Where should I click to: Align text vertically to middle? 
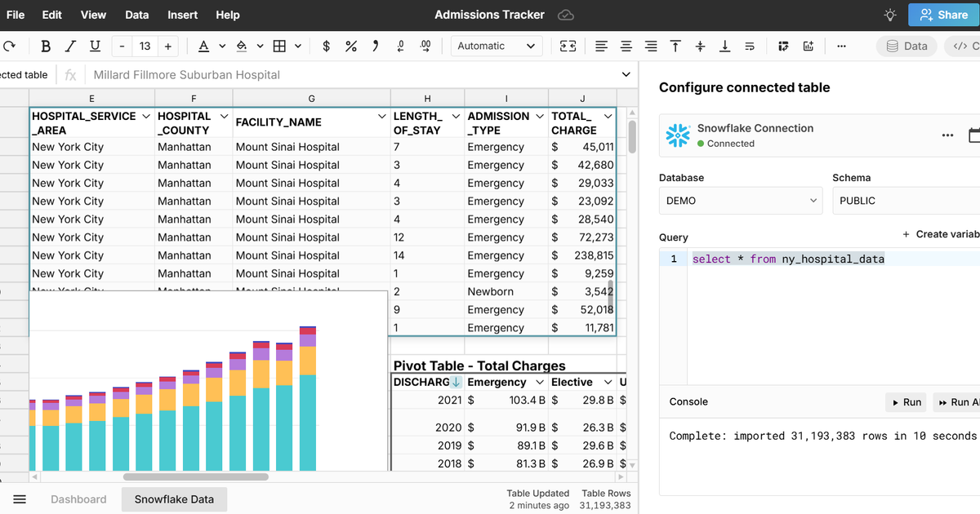[700, 47]
